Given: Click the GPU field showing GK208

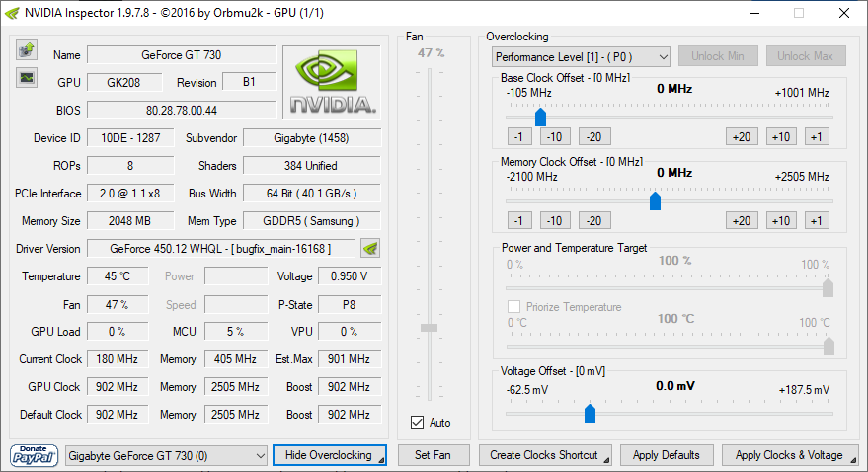Looking at the screenshot, I should click(x=124, y=82).
